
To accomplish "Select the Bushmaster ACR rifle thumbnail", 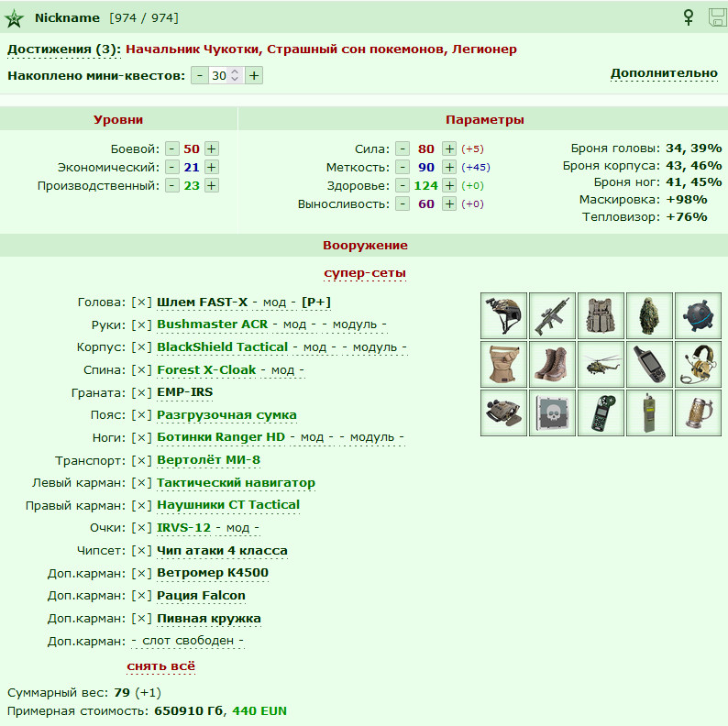I will [x=553, y=315].
